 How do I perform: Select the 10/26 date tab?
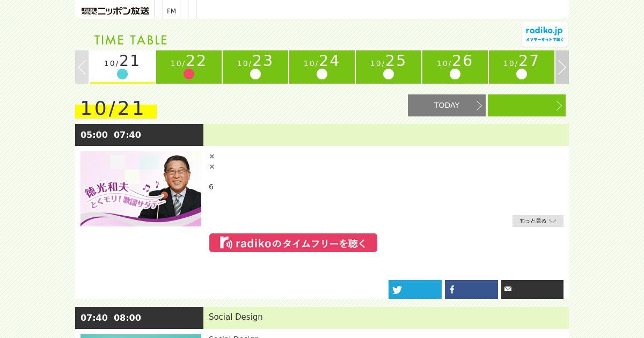click(455, 67)
